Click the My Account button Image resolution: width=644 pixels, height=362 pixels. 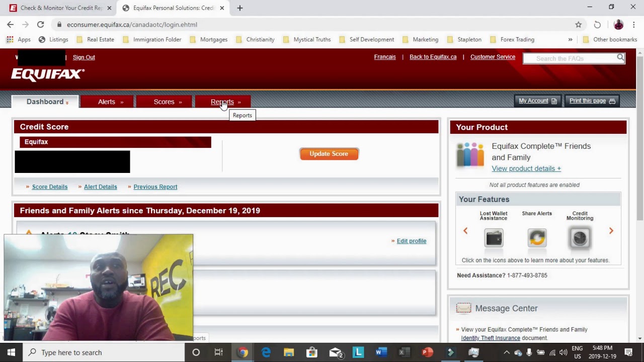[x=538, y=101]
